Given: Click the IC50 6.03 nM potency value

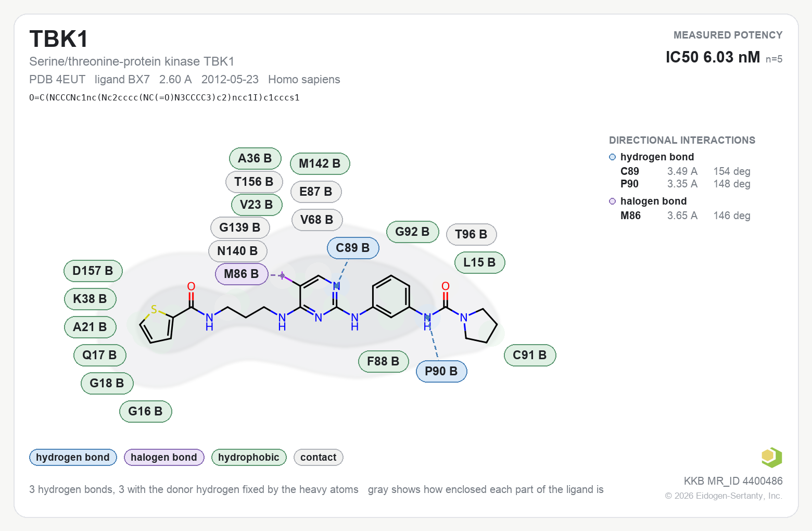Looking at the screenshot, I should tap(713, 57).
